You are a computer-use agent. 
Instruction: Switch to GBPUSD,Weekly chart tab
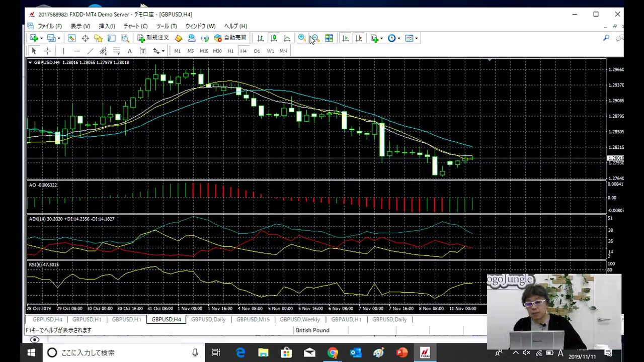(299, 319)
